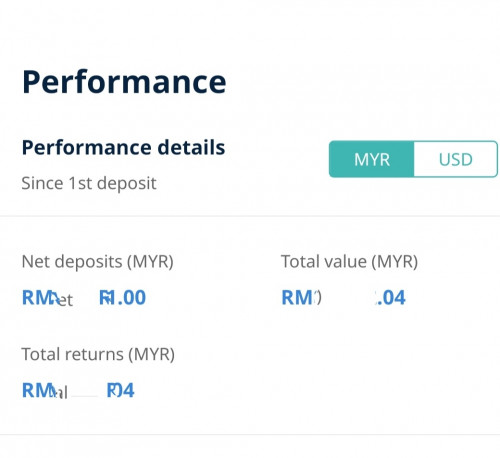Click the RM prefix under Total value
500x458 pixels.
(x=295, y=297)
